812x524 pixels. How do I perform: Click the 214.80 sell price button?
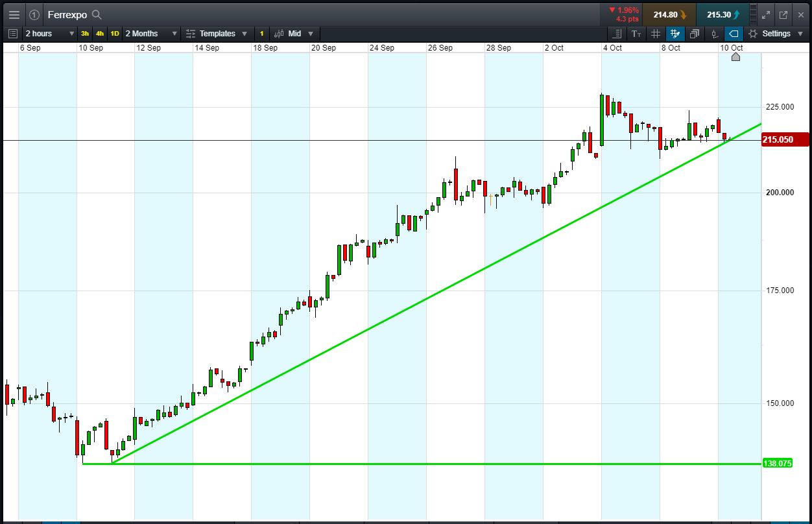pyautogui.click(x=669, y=14)
